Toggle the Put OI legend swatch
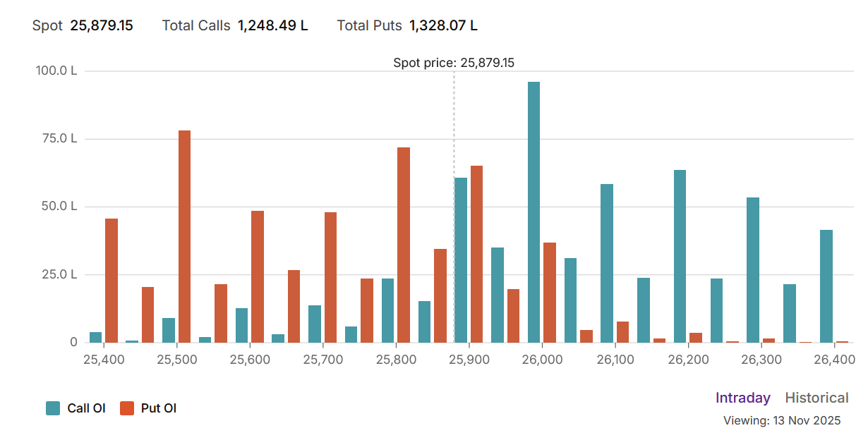Viewport: 868px width, 440px height. [127, 408]
